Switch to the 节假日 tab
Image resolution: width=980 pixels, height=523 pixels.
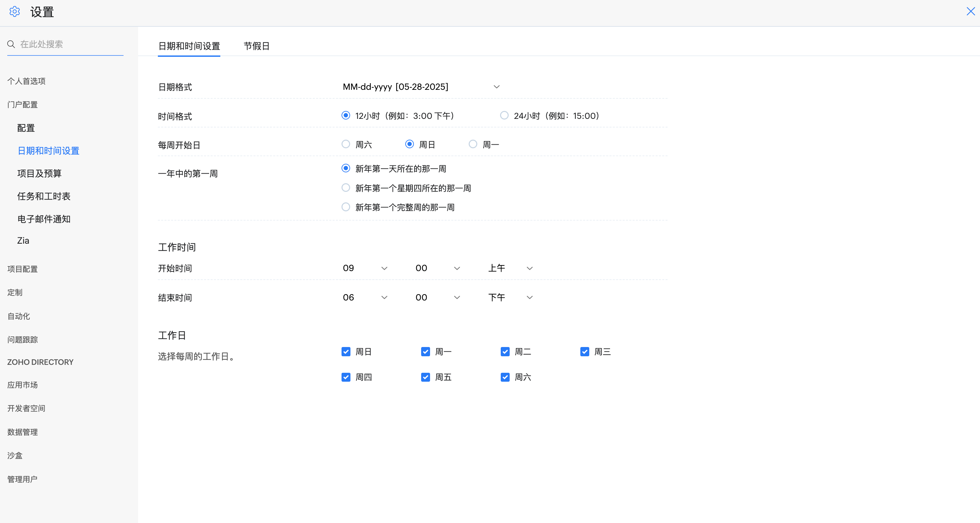256,46
